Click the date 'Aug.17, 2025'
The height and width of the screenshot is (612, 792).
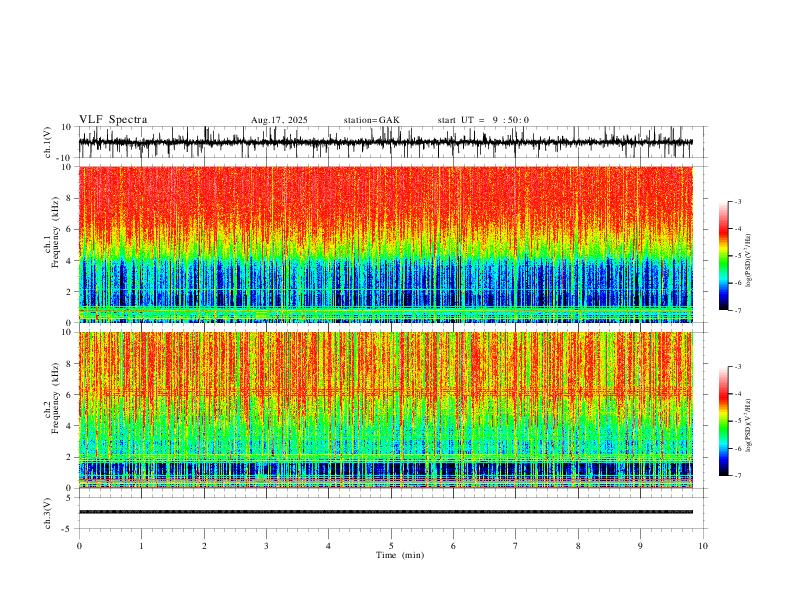click(279, 120)
